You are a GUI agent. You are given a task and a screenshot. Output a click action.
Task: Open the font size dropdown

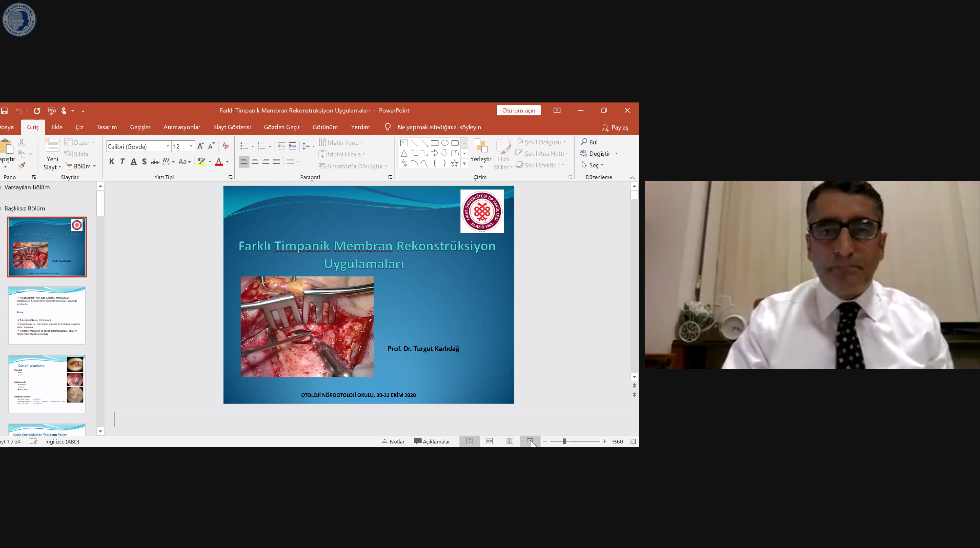pos(191,146)
